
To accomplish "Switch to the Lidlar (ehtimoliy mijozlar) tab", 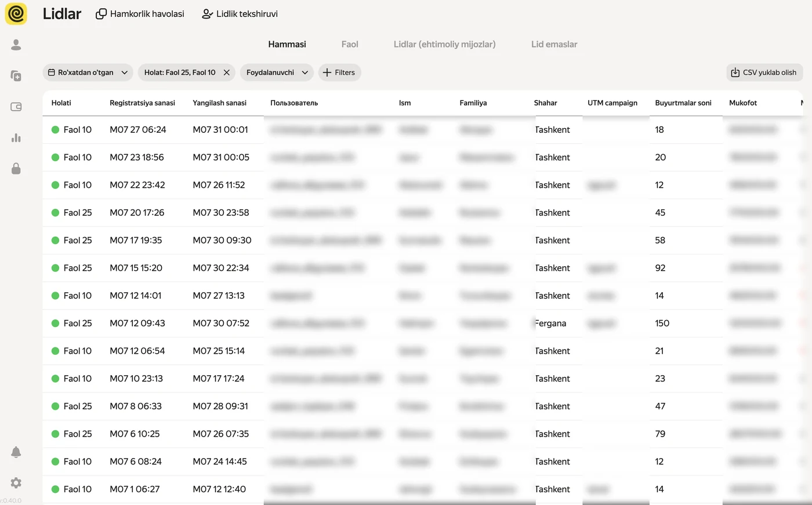I will 444,44.
